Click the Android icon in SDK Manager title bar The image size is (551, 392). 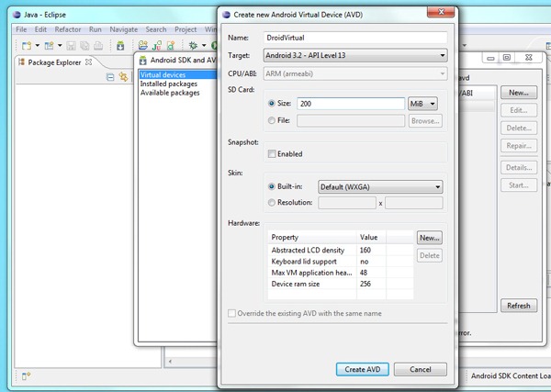pyautogui.click(x=142, y=61)
